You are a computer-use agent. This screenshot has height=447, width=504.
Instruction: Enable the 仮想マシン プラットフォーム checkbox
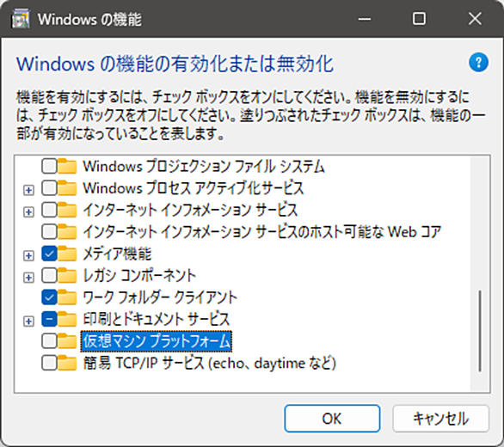pyautogui.click(x=49, y=341)
